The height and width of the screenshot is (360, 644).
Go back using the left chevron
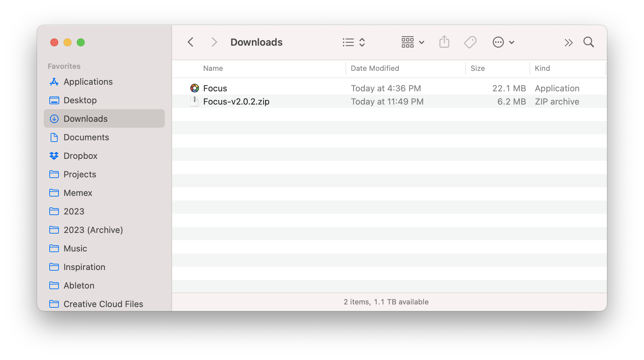[x=191, y=42]
